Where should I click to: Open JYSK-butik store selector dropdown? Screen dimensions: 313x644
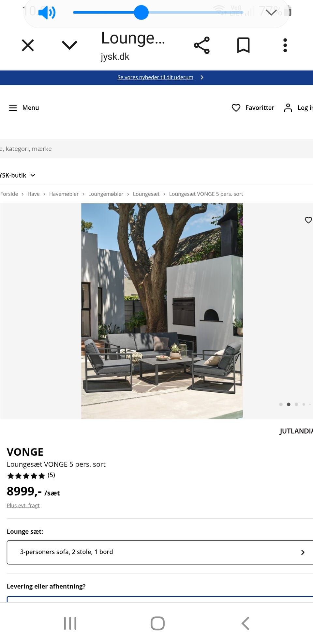pyautogui.click(x=18, y=175)
